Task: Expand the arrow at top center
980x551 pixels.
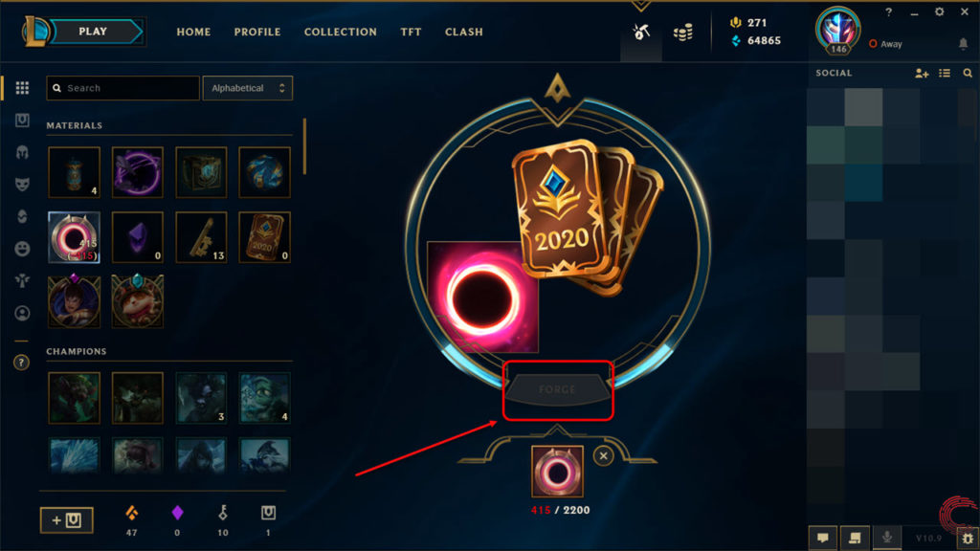Action: click(x=640, y=7)
